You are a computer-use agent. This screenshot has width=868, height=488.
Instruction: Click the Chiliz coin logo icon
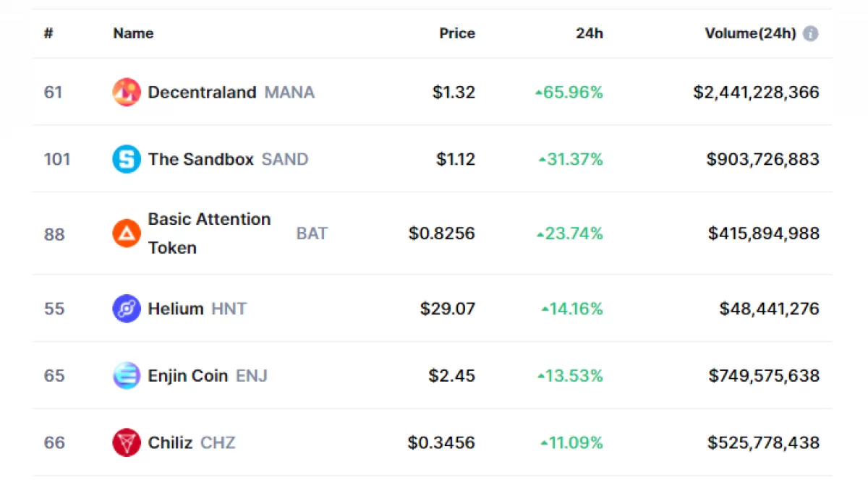(x=127, y=442)
